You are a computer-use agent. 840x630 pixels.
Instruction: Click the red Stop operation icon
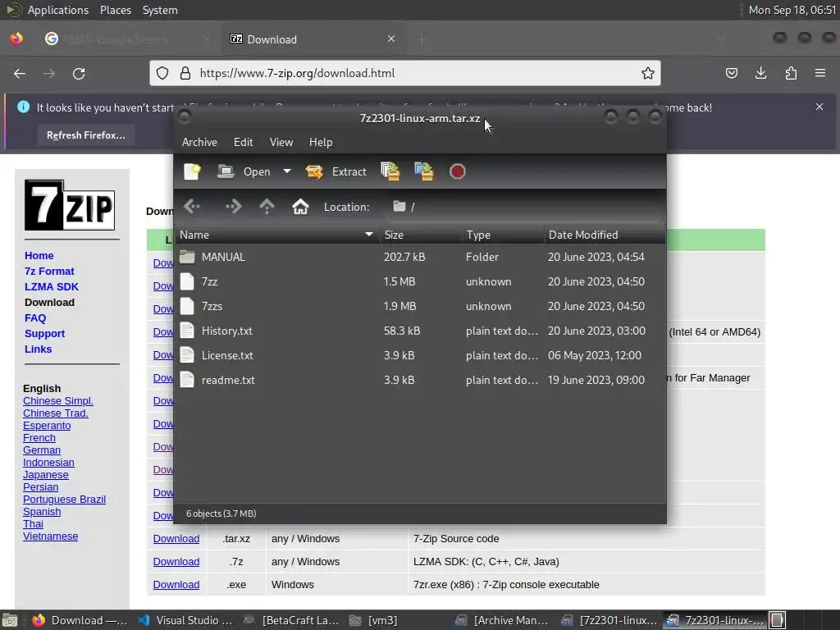coord(458,171)
